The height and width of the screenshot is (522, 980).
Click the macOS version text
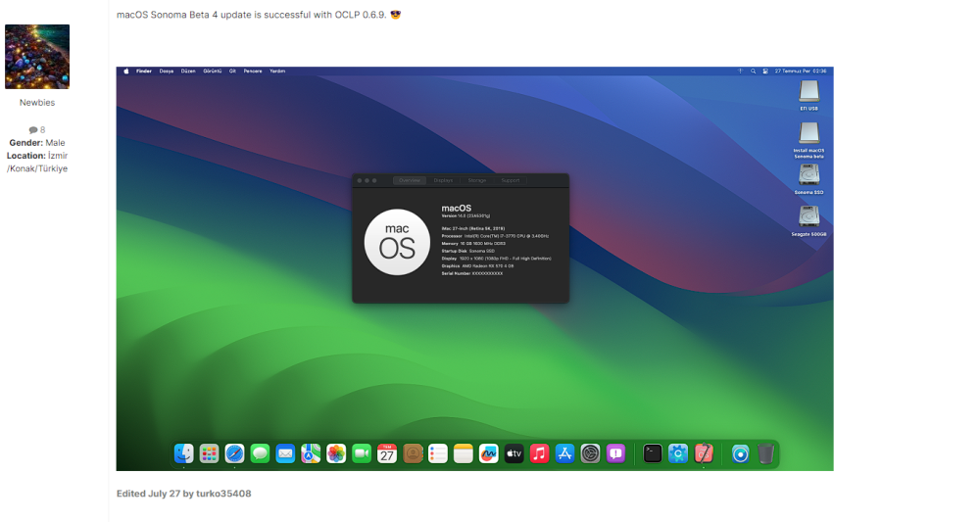click(465, 216)
